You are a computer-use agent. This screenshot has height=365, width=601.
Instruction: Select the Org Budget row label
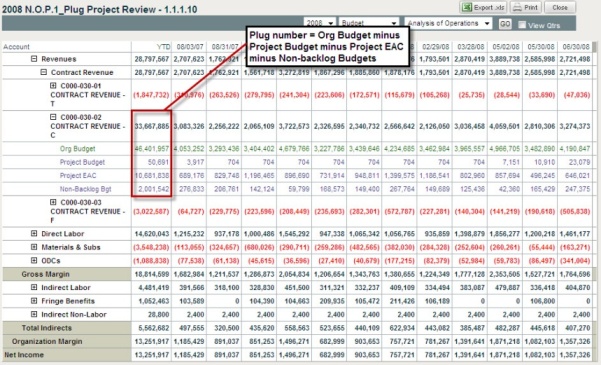coord(77,149)
